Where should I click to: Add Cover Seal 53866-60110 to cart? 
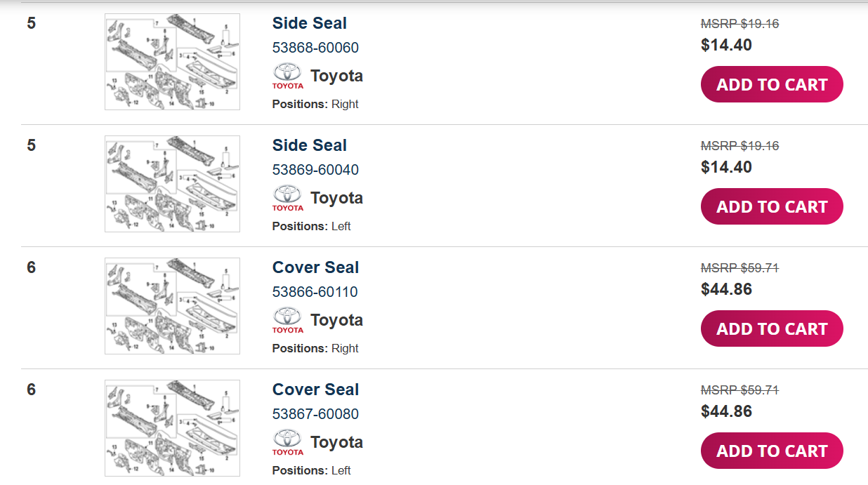772,328
